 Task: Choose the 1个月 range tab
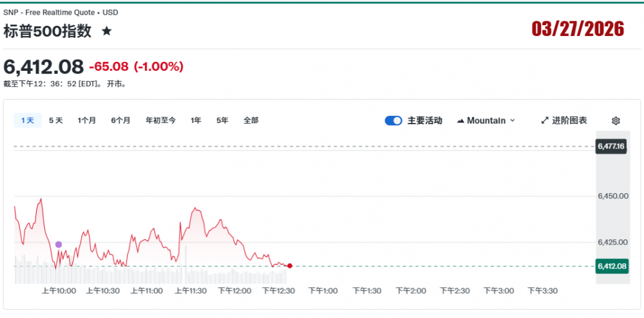tap(87, 120)
